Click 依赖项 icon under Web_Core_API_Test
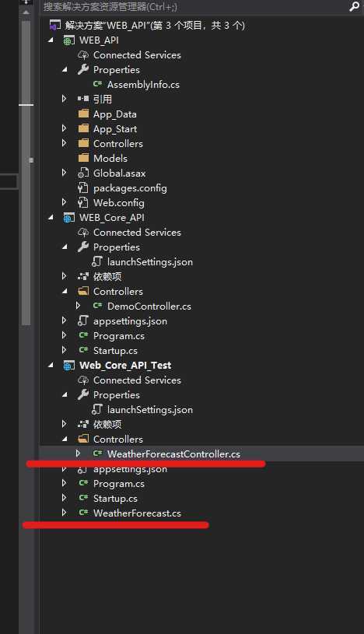Viewport: 364px width, 634px height. 83,424
